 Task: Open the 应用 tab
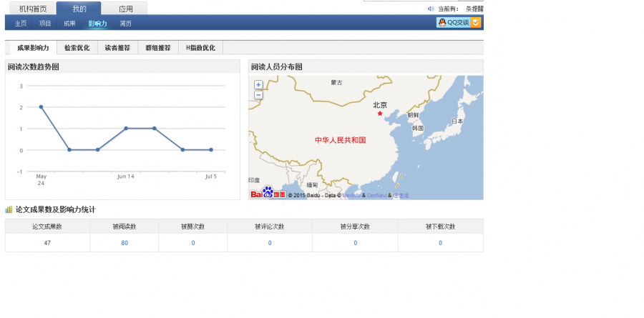tap(126, 9)
